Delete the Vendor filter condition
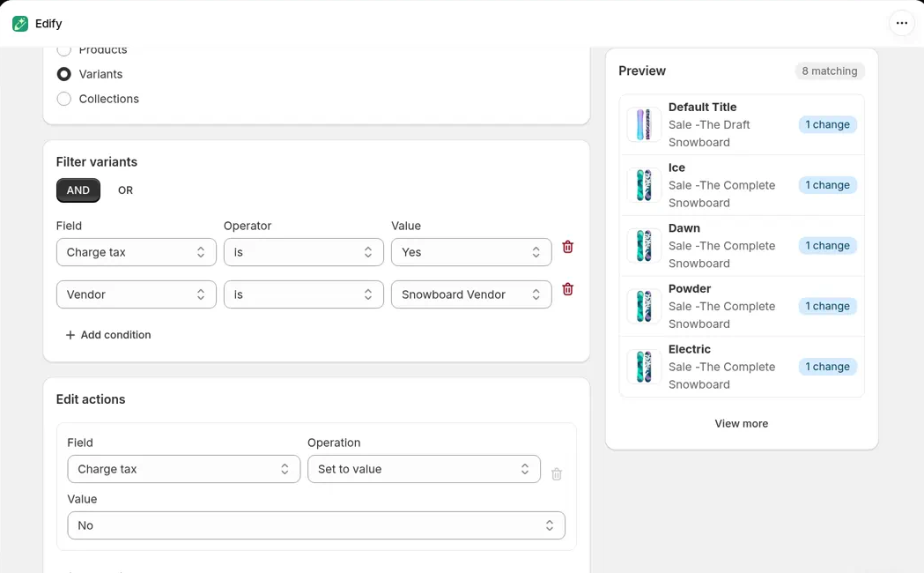The height and width of the screenshot is (573, 924). pyautogui.click(x=567, y=289)
